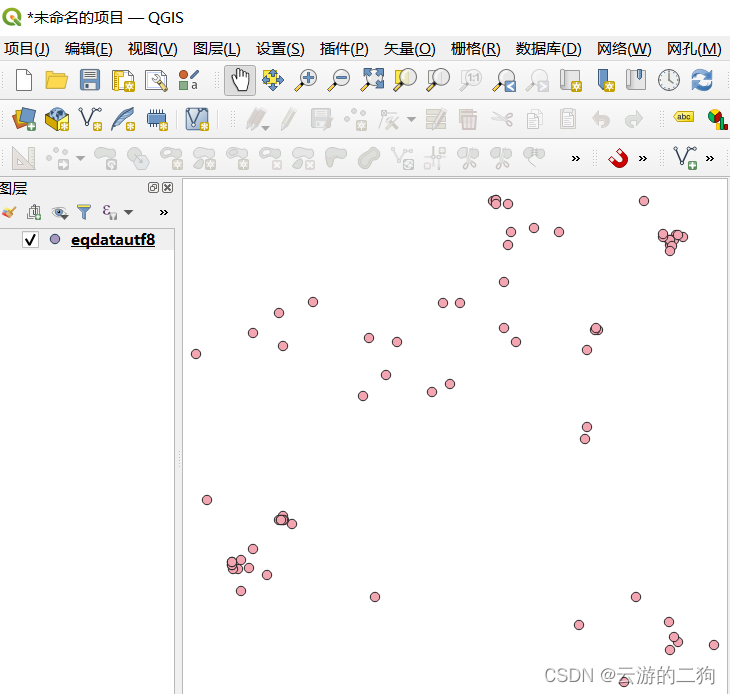Image resolution: width=730 pixels, height=694 pixels.
Task: Open the 矢量(O) menu
Action: point(410,49)
